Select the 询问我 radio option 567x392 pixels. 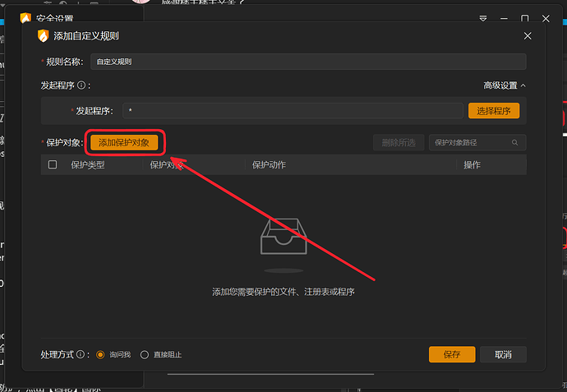click(101, 355)
